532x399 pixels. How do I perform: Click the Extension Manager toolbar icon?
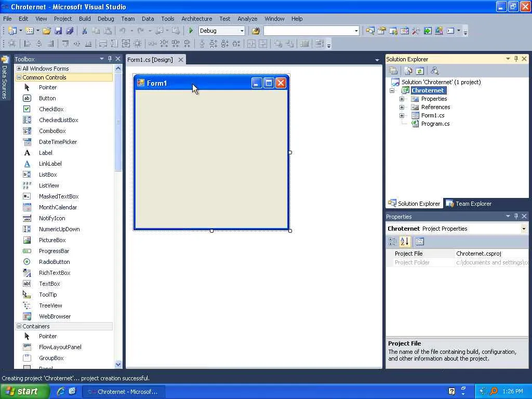click(x=438, y=31)
